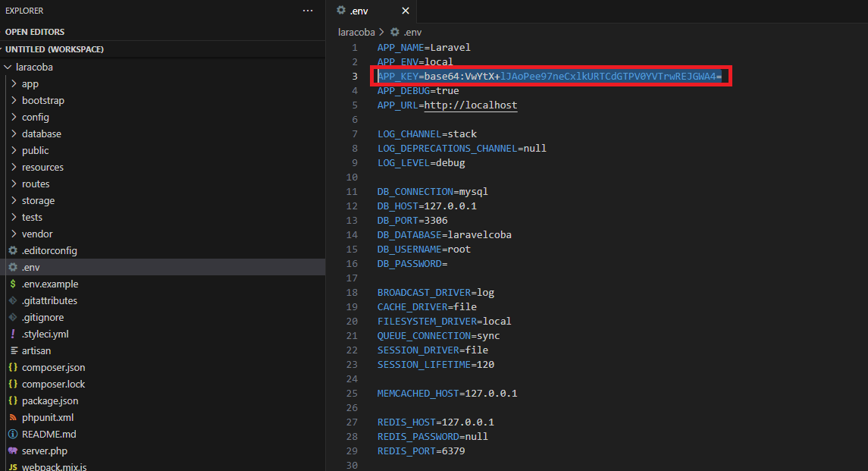Click the braces icon for composer.json

click(x=14, y=367)
